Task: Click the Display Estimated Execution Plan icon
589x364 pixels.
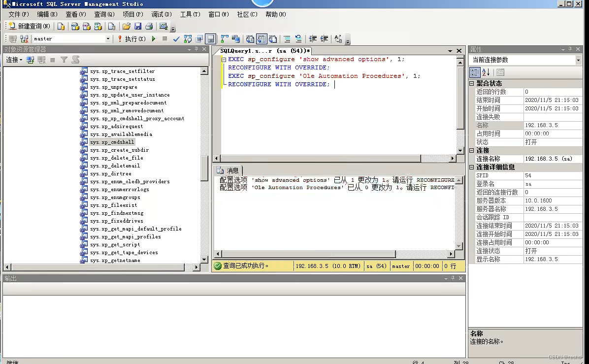Action: pos(188,39)
